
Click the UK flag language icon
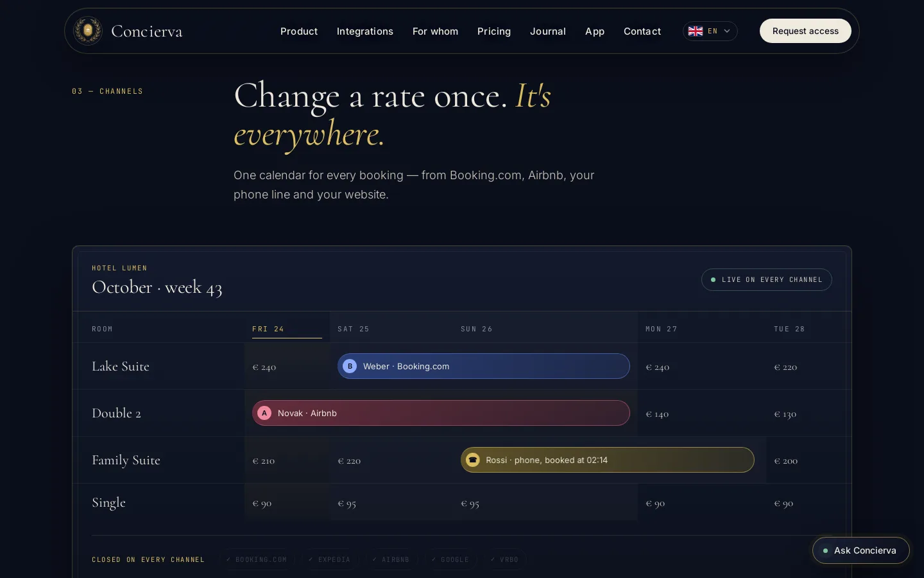coord(696,31)
